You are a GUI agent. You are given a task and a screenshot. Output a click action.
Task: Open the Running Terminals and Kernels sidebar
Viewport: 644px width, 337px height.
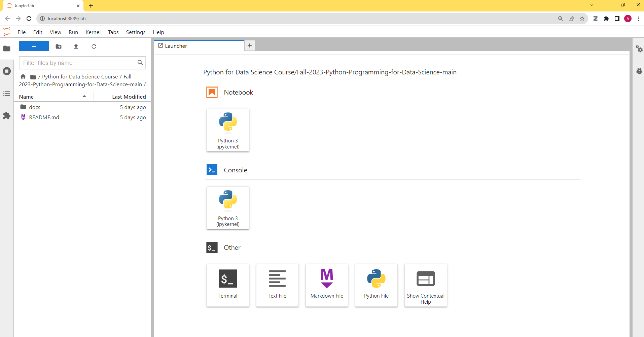click(x=7, y=71)
